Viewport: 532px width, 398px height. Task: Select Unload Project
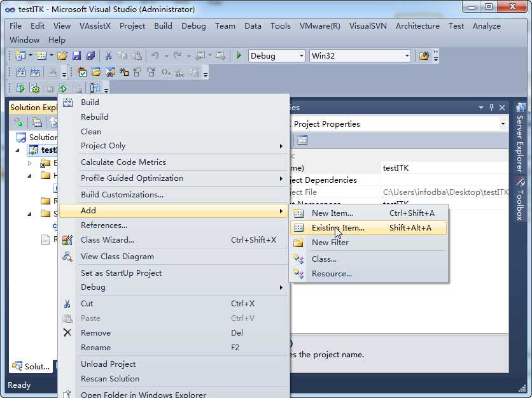click(x=174, y=364)
